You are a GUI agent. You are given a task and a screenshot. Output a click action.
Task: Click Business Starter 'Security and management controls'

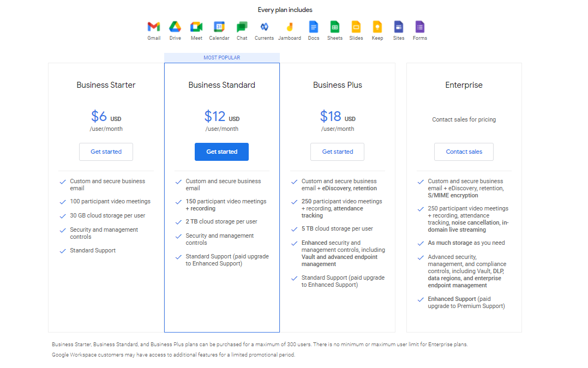[x=104, y=233]
